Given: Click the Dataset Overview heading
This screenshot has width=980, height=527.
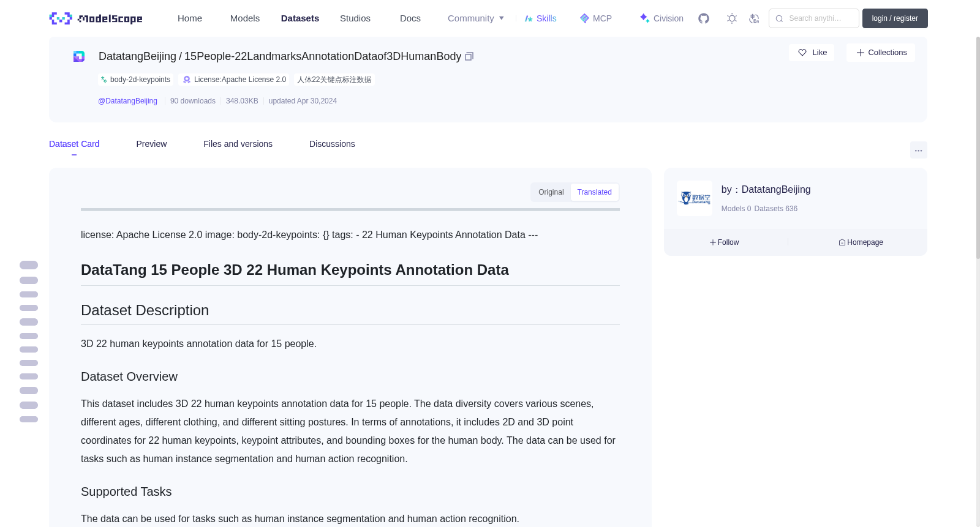Looking at the screenshot, I should coord(129,376).
